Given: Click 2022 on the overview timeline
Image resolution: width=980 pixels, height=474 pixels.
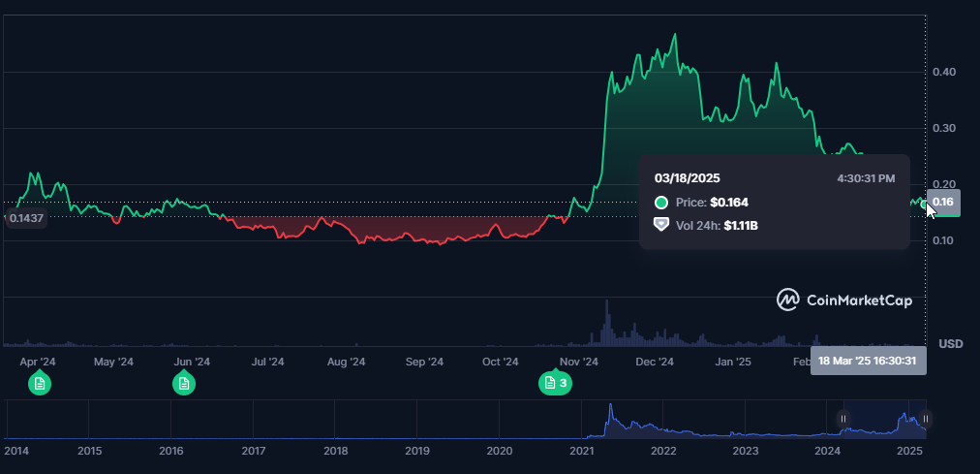Looking at the screenshot, I should tap(663, 451).
